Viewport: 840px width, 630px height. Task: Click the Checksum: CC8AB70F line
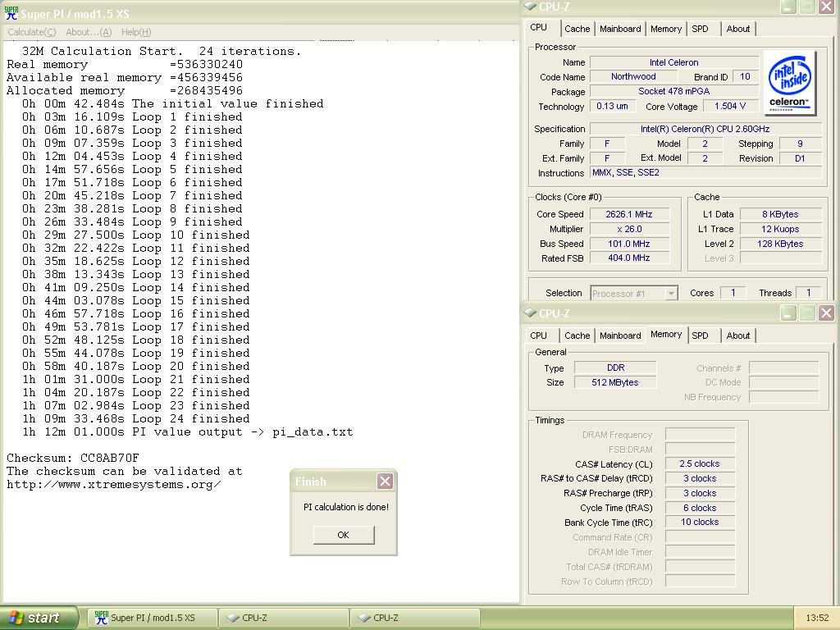pyautogui.click(x=73, y=458)
